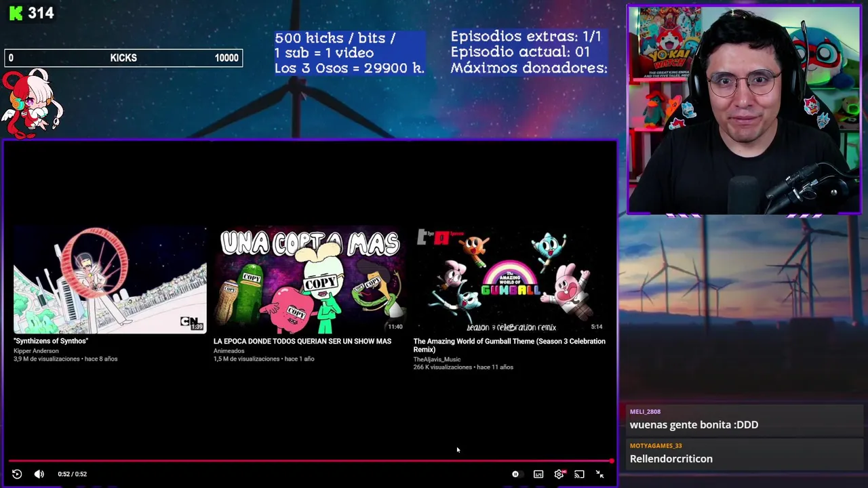This screenshot has height=488, width=868.
Task: Click the "Synthizens of Synthos" title
Action: click(51, 341)
